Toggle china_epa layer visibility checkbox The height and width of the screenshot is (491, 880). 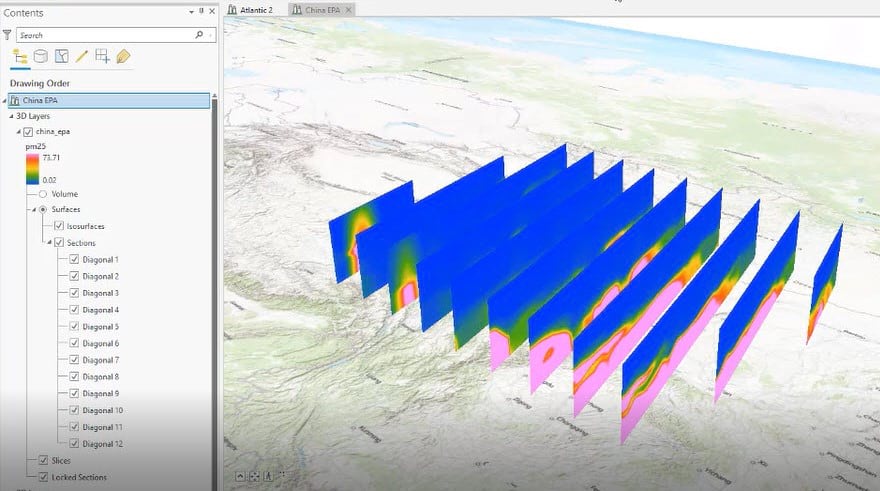click(28, 132)
